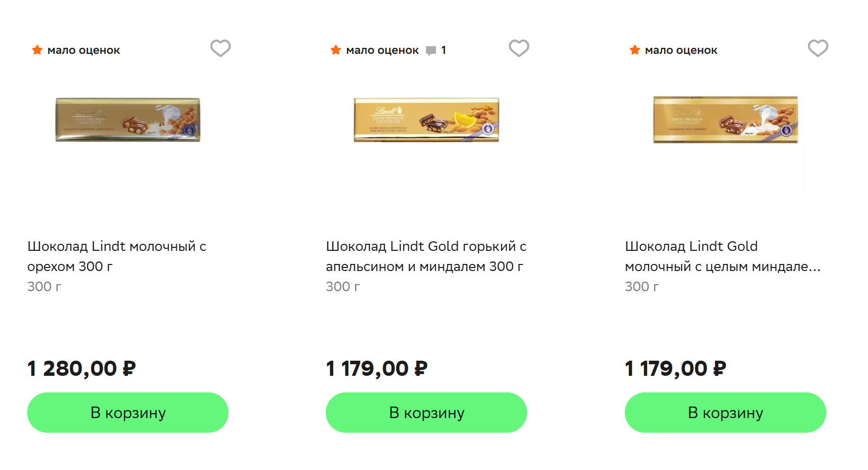Viewport: 868px width, 470px height.
Task: Add Lindt Gold whole almond chocolate to favorites
Action: tap(818, 48)
